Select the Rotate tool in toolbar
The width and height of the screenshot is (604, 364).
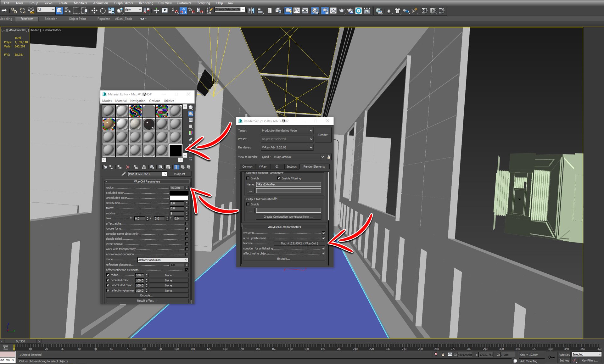(103, 11)
